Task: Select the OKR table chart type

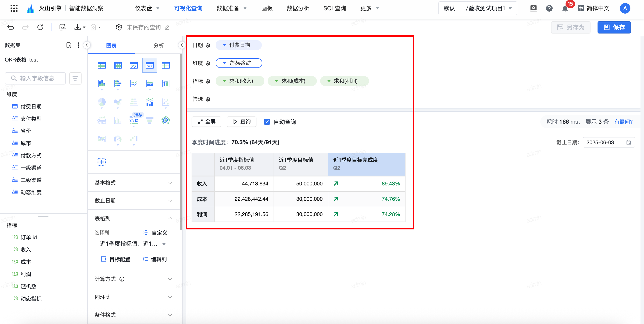Action: tap(149, 65)
